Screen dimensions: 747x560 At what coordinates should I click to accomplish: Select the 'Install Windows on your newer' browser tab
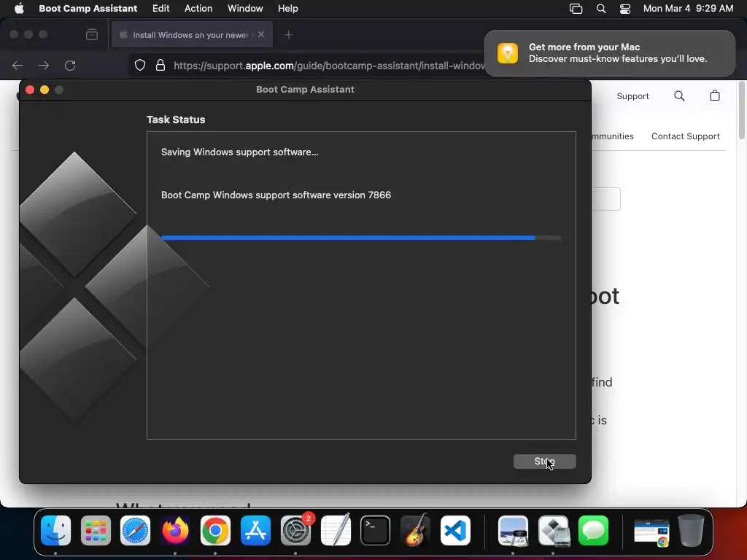click(192, 35)
